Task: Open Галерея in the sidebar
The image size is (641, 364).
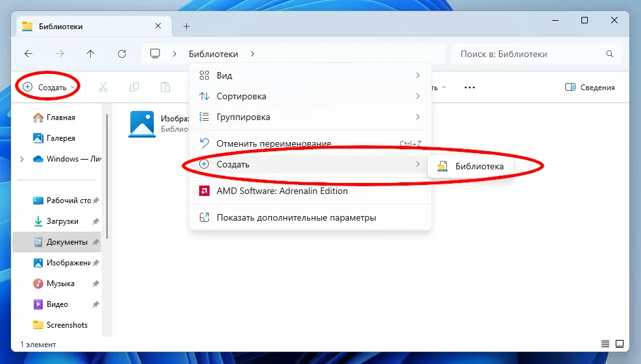Action: click(57, 138)
